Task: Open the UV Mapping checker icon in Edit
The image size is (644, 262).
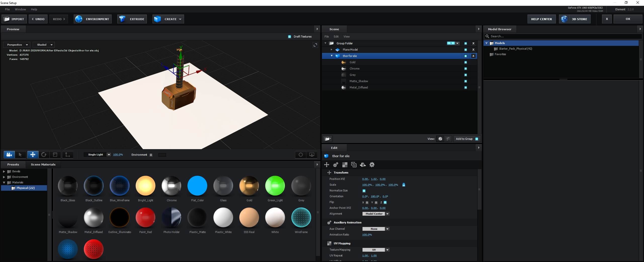Action: coord(345,165)
